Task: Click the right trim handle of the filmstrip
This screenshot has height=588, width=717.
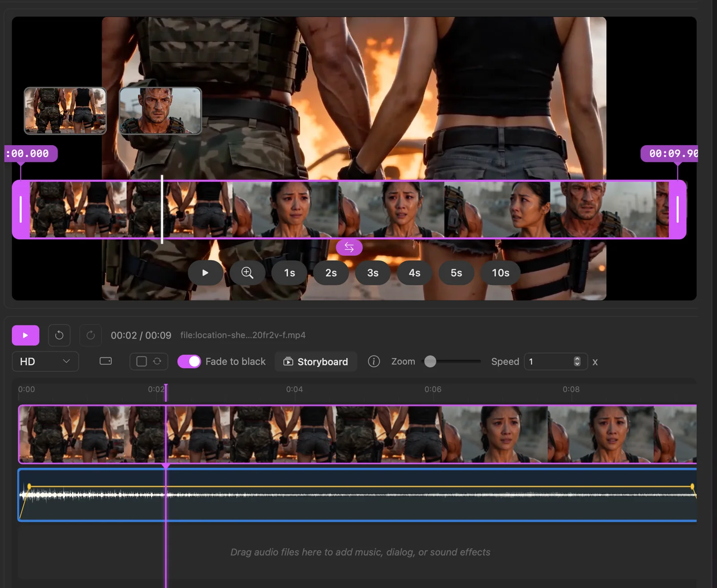Action: [678, 209]
